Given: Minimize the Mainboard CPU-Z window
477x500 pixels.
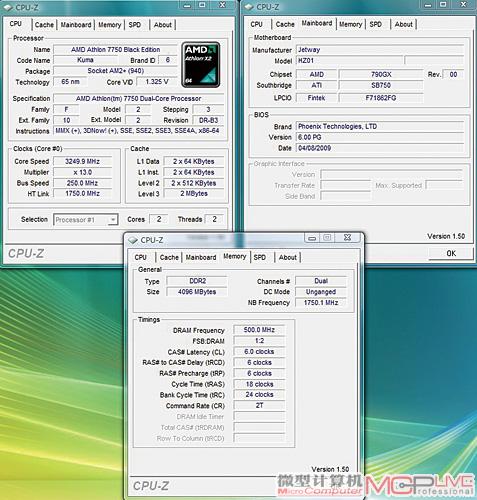Looking at the screenshot, I should coord(428,5).
